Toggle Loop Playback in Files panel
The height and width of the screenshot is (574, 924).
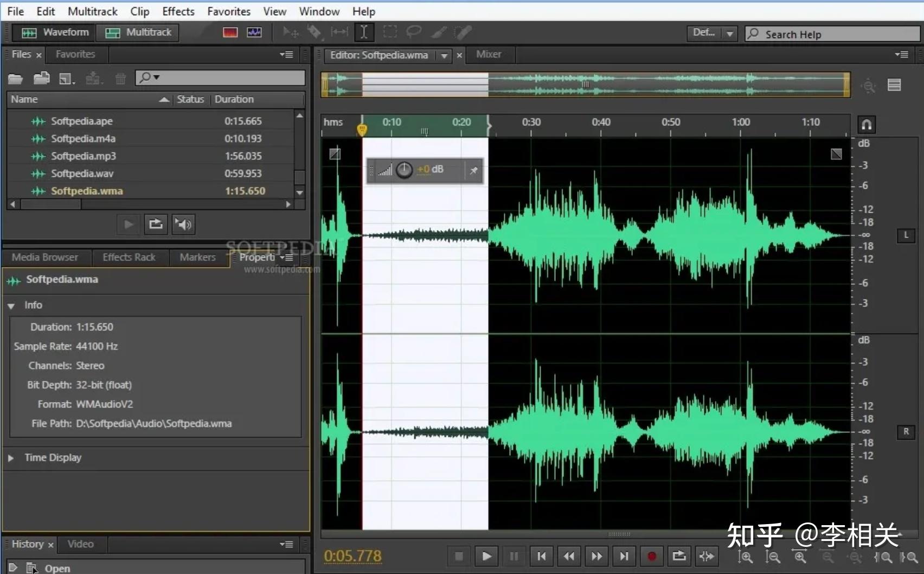coord(156,224)
